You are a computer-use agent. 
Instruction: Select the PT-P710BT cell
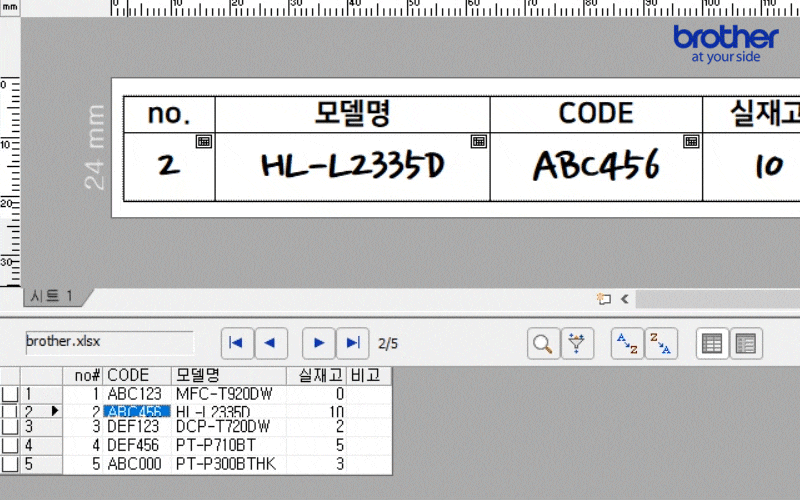[x=229, y=445]
